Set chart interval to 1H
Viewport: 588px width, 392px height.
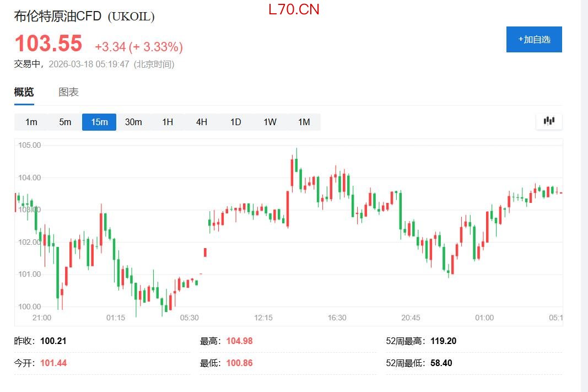tap(168, 122)
